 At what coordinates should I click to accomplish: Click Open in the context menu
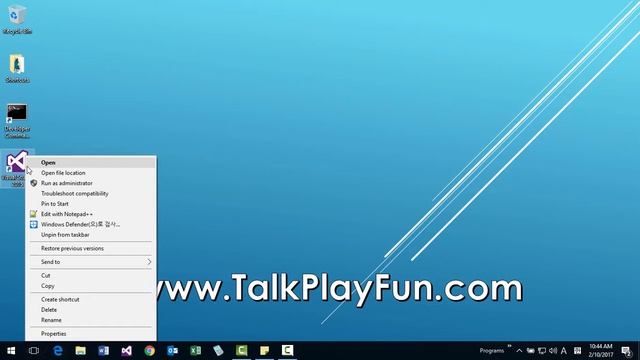[91, 162]
